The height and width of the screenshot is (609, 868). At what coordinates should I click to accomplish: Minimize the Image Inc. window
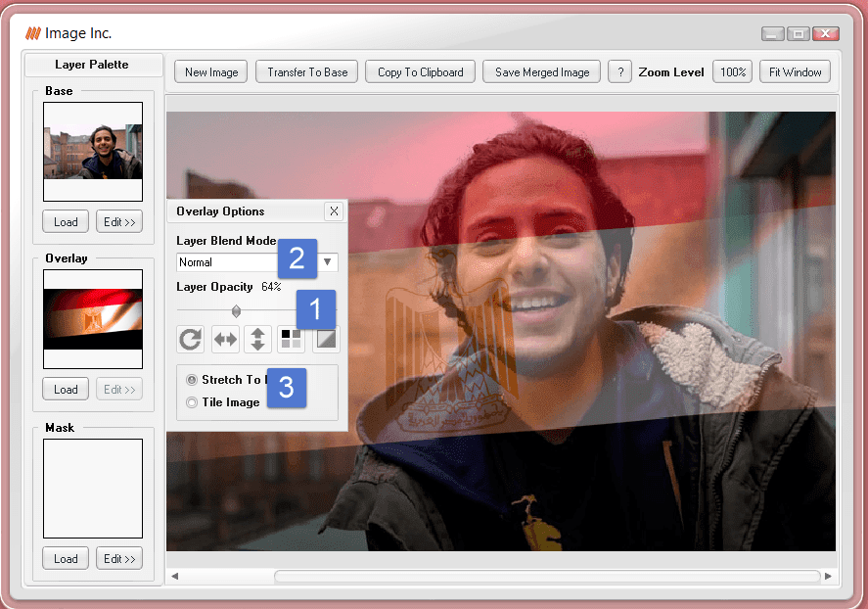point(772,33)
